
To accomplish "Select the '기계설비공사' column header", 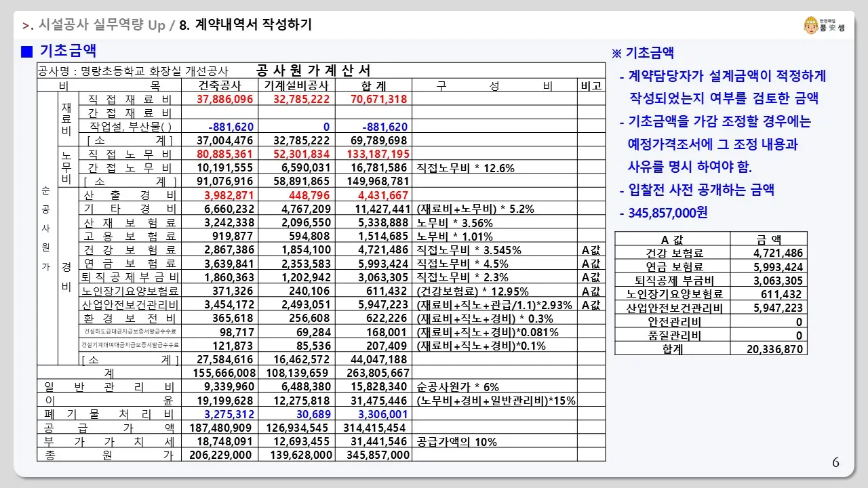I will pyautogui.click(x=296, y=85).
